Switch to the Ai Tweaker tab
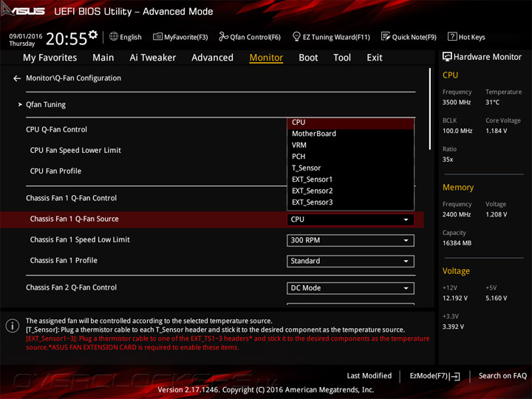Image resolution: width=532 pixels, height=399 pixels. [x=153, y=58]
